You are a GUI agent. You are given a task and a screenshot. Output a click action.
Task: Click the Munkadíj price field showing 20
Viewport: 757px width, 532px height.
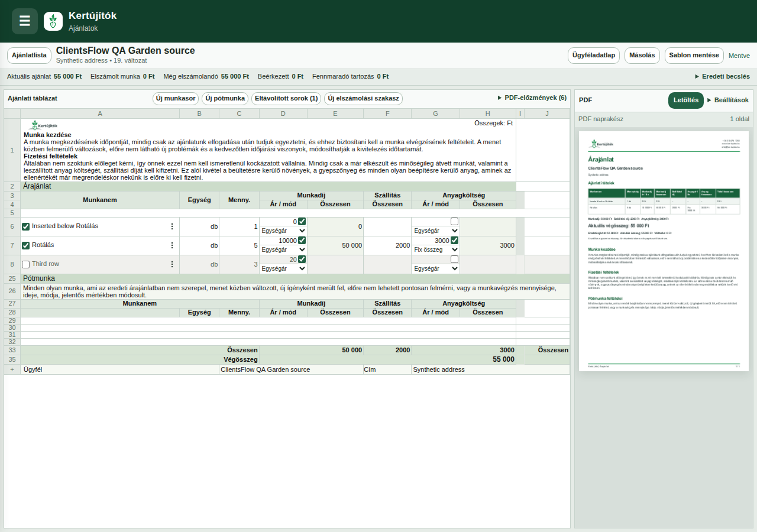(279, 259)
